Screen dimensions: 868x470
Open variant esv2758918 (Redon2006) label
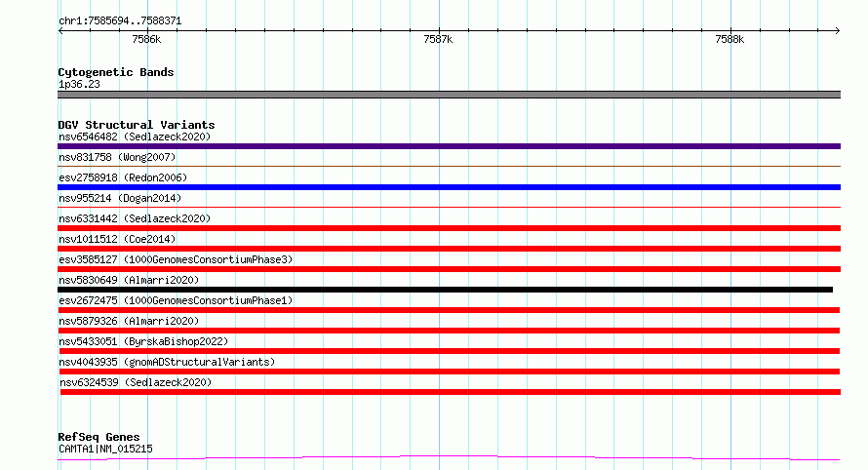123,177
